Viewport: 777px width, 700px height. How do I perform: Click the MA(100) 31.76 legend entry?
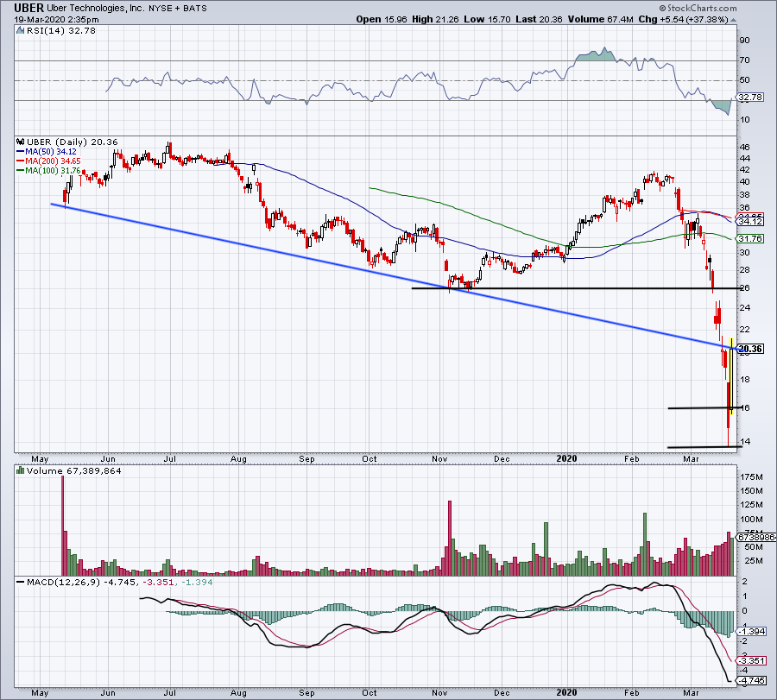48,170
